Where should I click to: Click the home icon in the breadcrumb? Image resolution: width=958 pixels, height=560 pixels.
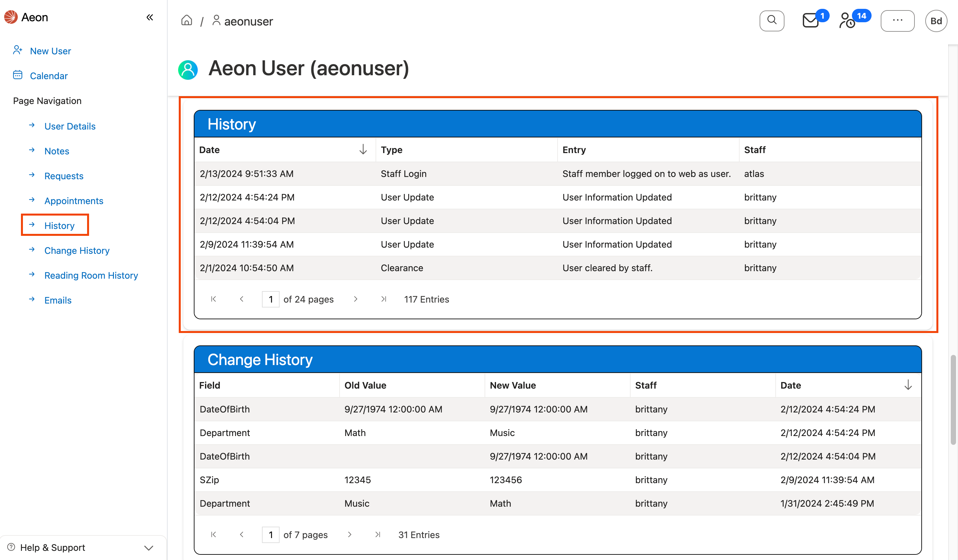click(x=187, y=20)
